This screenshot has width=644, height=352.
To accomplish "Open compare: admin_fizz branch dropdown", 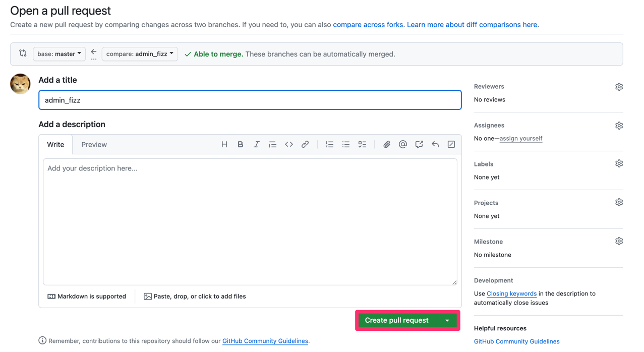I will tap(140, 53).
